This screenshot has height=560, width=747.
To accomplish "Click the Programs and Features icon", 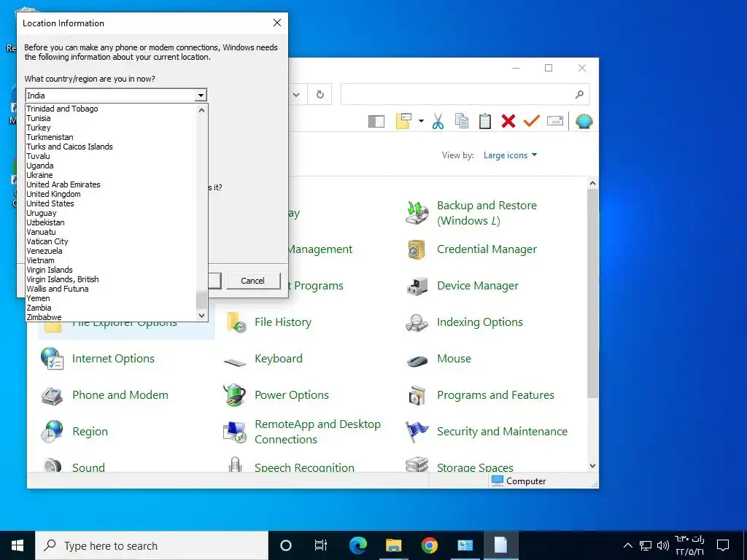I will click(x=417, y=395).
